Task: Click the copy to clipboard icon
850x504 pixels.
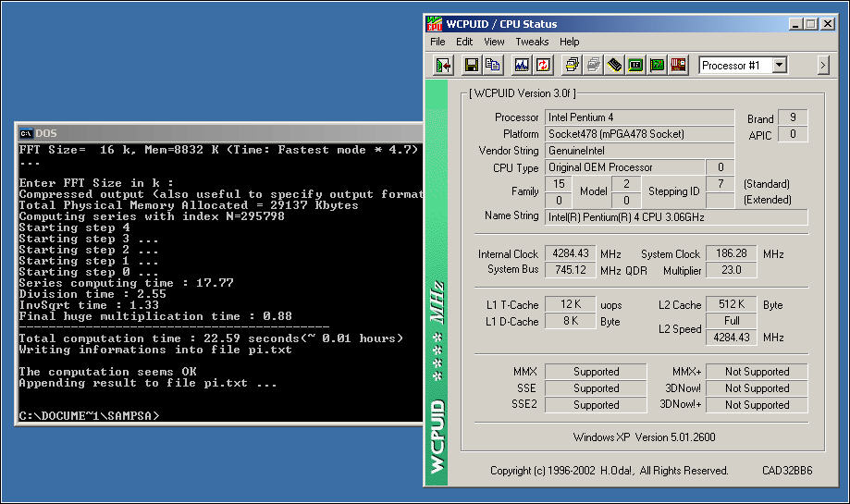Action: [493, 65]
